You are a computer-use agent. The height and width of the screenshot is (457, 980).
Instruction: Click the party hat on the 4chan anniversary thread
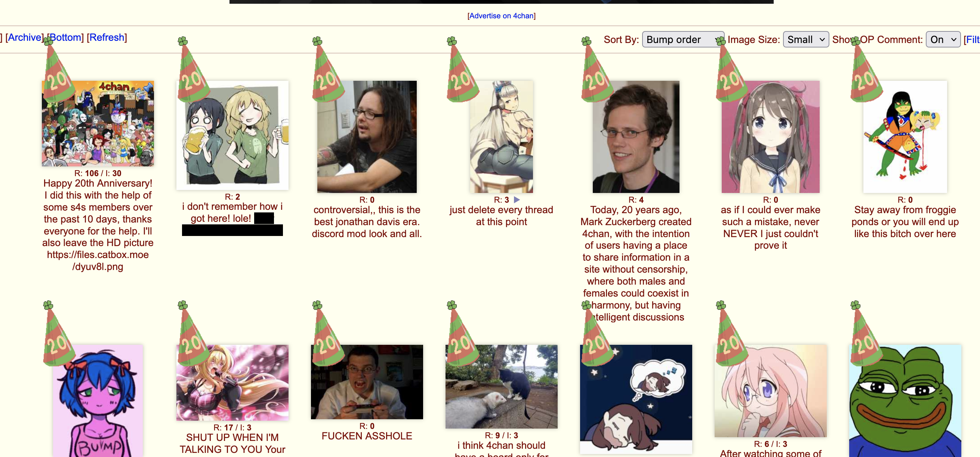[x=58, y=70]
